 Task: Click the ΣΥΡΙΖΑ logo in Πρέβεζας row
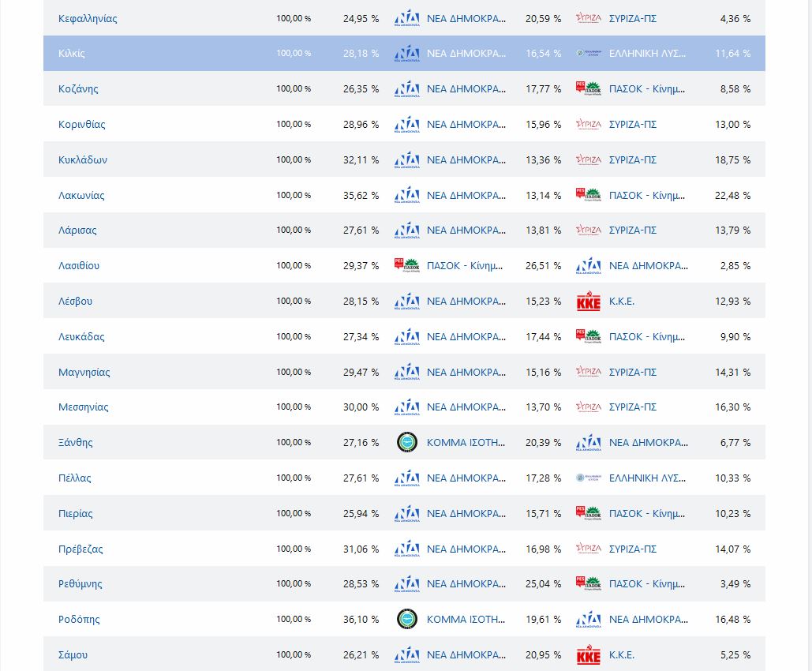tap(588, 549)
